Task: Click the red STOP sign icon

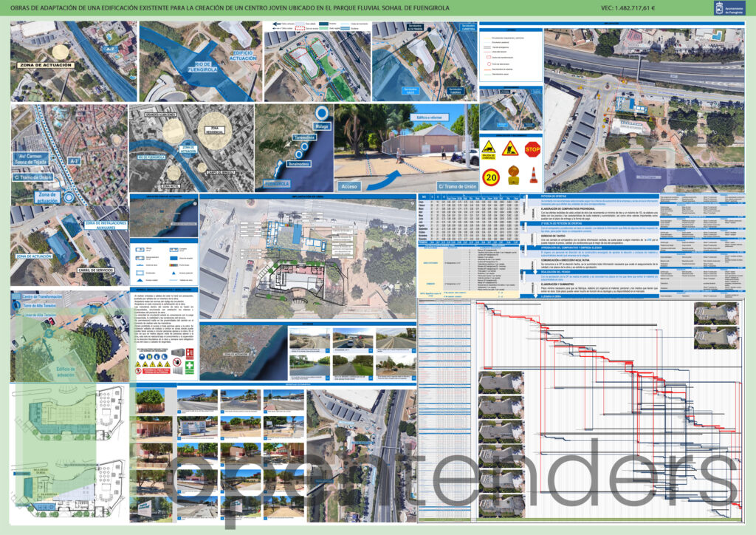Action: (x=532, y=149)
